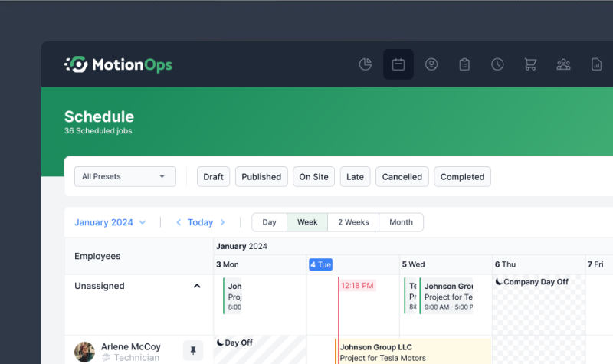Viewport: 613px width, 364px height.
Task: Toggle the Completed status filter
Action: (462, 177)
